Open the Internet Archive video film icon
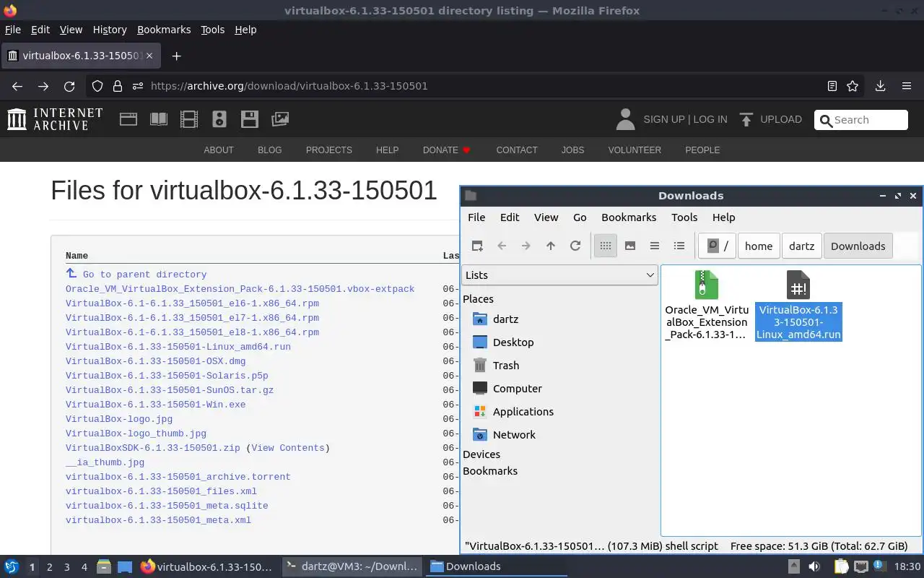924x578 pixels. click(189, 119)
